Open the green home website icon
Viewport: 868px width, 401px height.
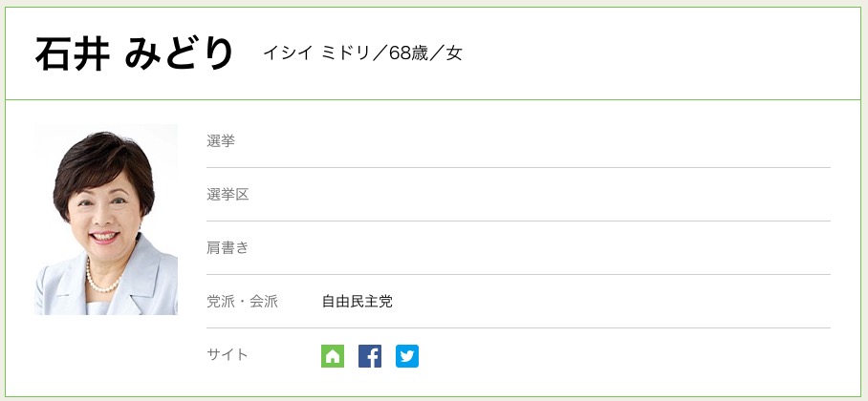[333, 356]
